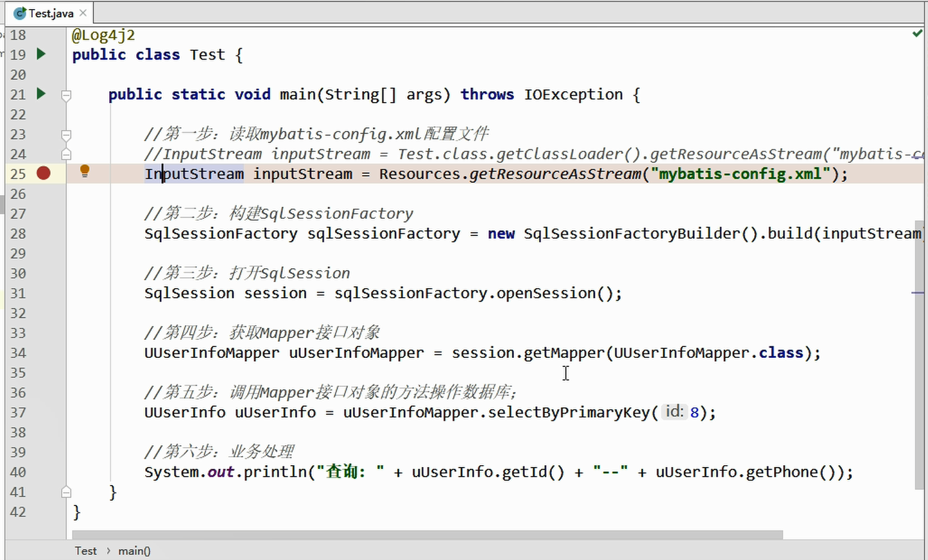Select the Test.java editor tab

coord(51,13)
